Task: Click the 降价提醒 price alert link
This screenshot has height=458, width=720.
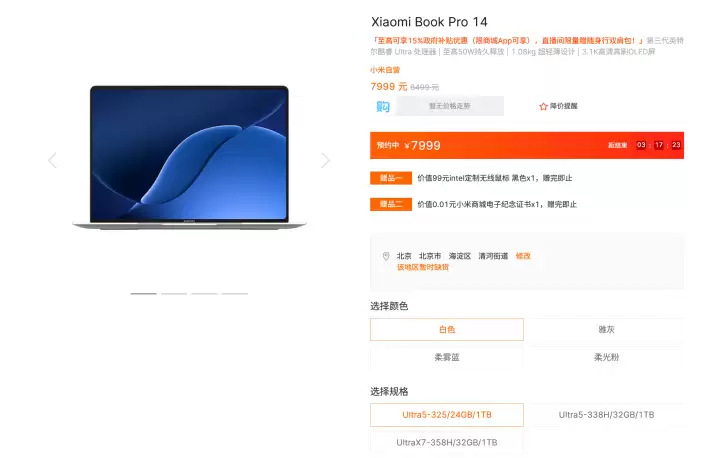Action: tap(563, 106)
